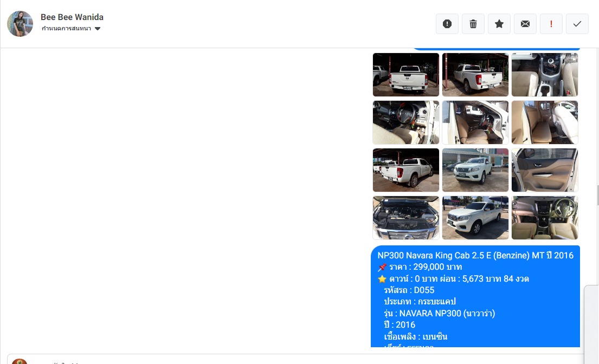Click the conversation vertical scrollbar thumb
599x364 pixels.
pyautogui.click(x=597, y=195)
